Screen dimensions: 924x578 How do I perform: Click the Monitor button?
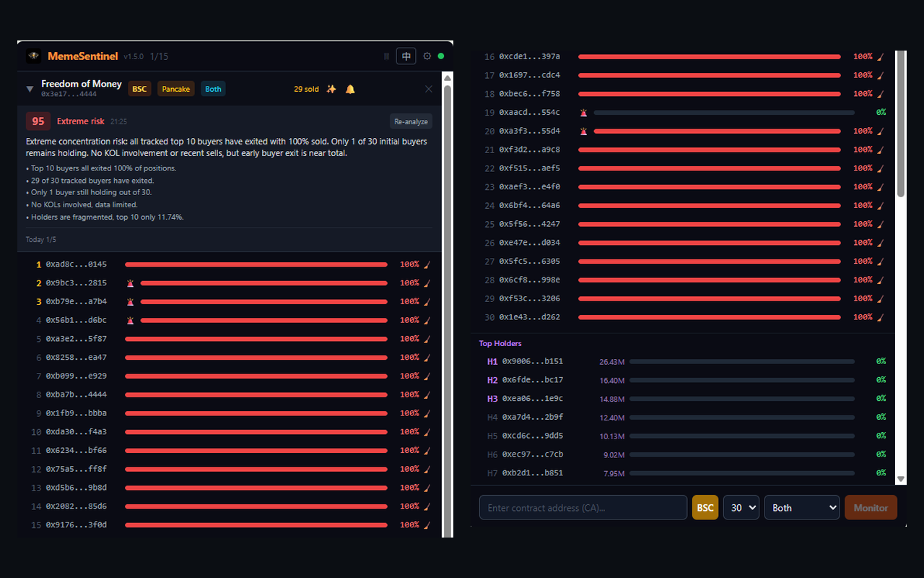[x=871, y=507]
